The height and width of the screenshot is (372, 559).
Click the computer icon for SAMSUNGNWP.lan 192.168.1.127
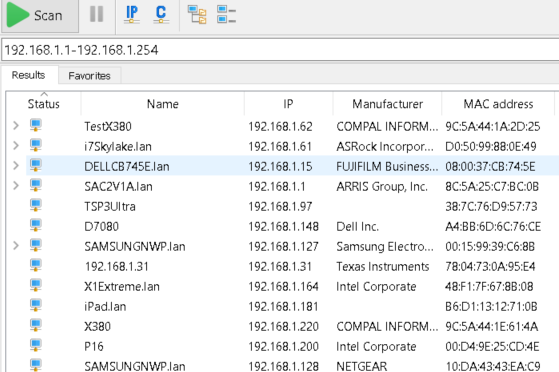(36, 245)
